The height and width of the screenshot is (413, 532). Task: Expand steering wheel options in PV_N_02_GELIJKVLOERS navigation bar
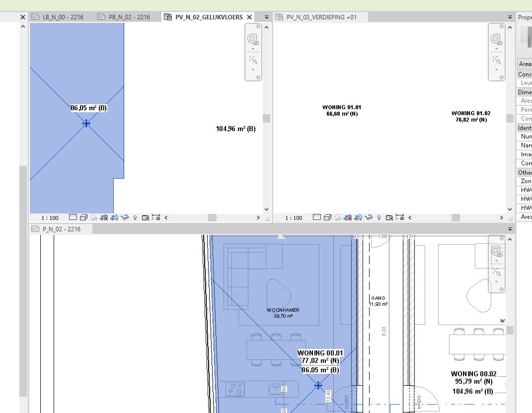tap(253, 49)
